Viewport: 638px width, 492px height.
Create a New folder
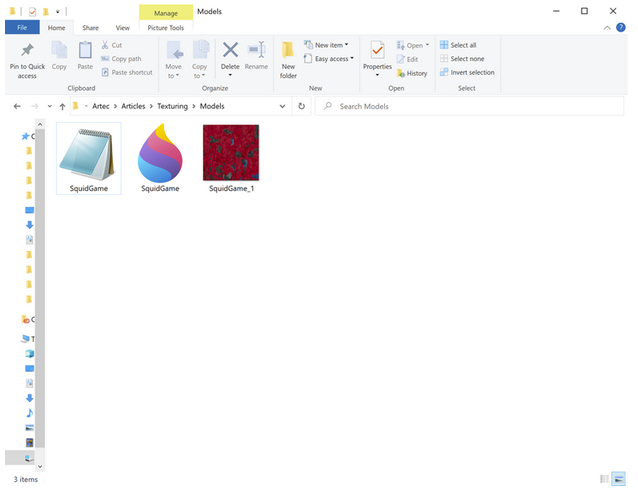pyautogui.click(x=288, y=60)
